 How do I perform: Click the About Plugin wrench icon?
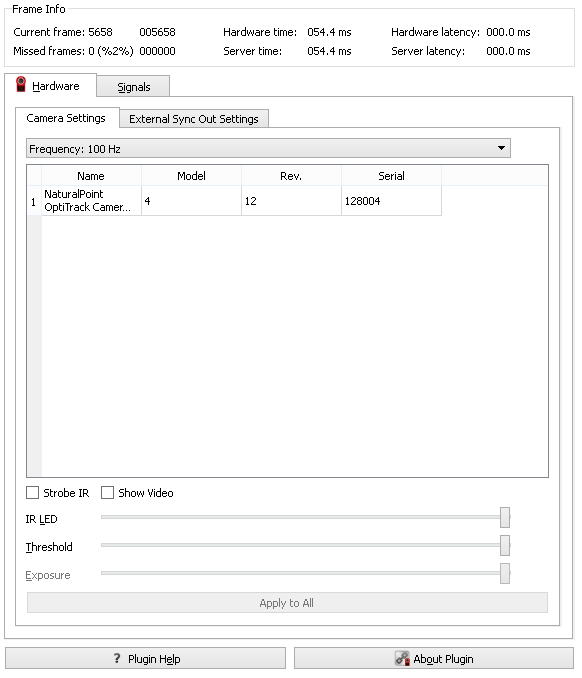click(x=402, y=658)
